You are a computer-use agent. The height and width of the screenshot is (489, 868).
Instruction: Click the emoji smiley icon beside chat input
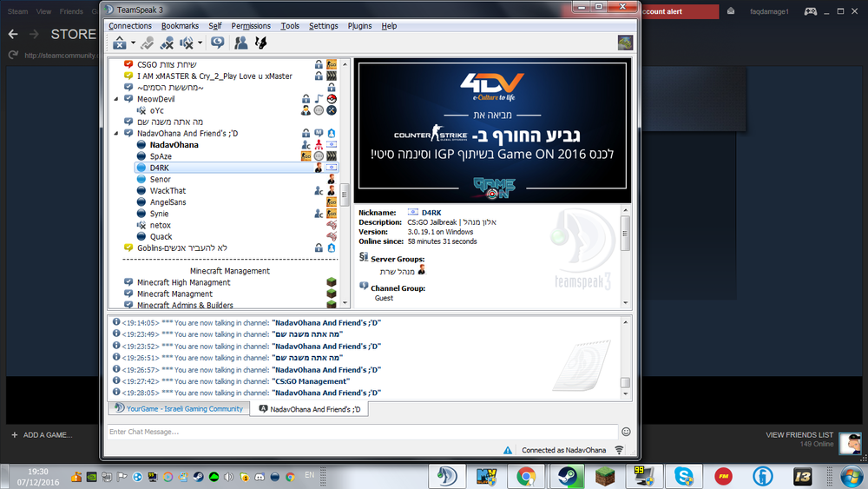click(626, 432)
